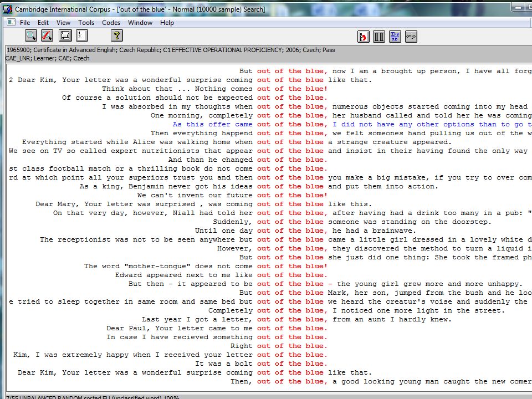
Task: Click the numbered list toolbar icon
Action: (82, 35)
